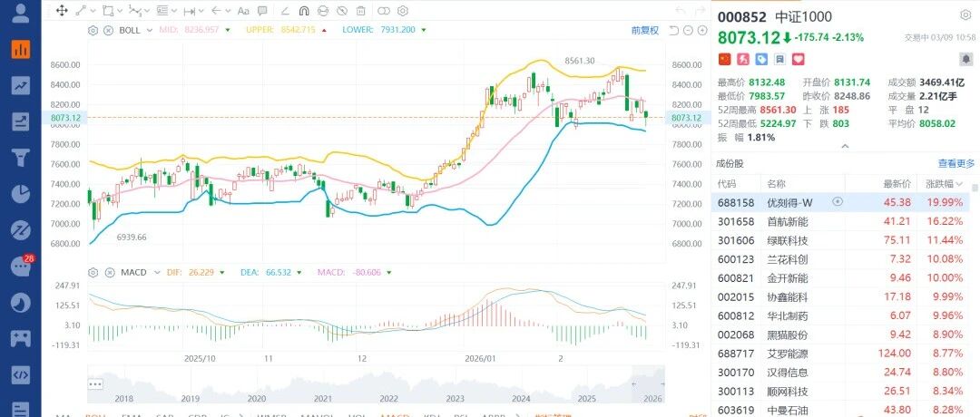
Task: Expand line tool dropdown arrow
Action: pos(93,11)
